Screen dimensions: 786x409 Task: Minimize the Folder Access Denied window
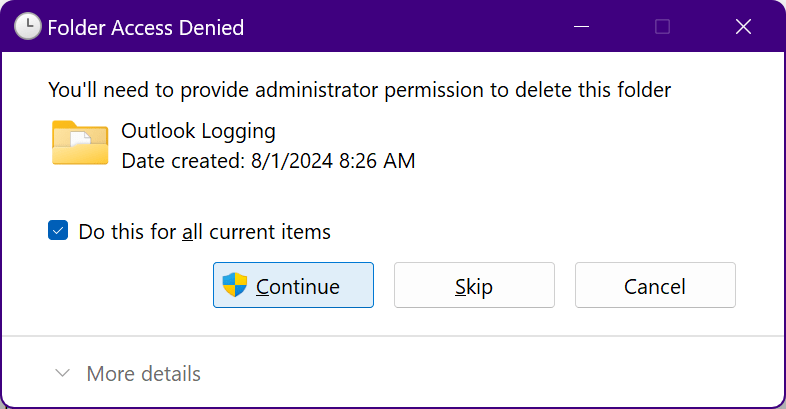pos(581,27)
